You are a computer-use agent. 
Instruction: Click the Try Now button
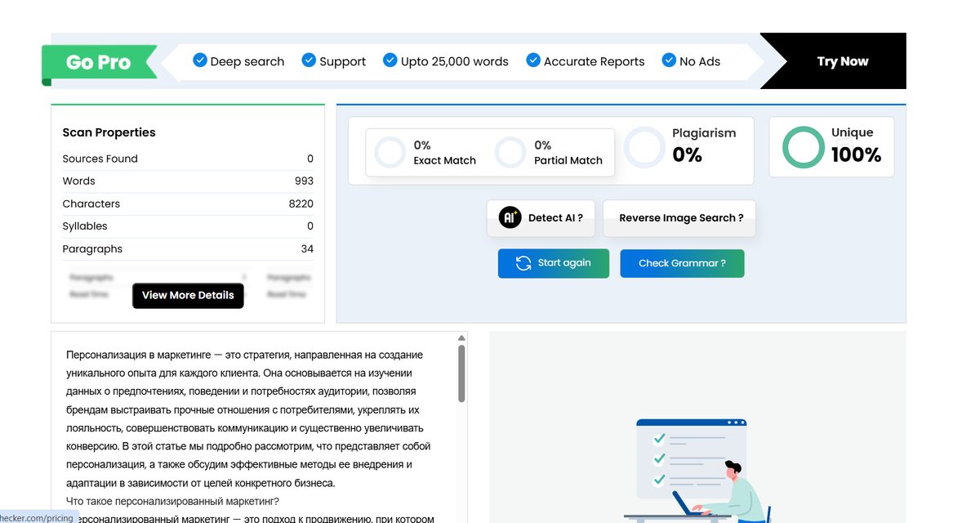(x=842, y=60)
